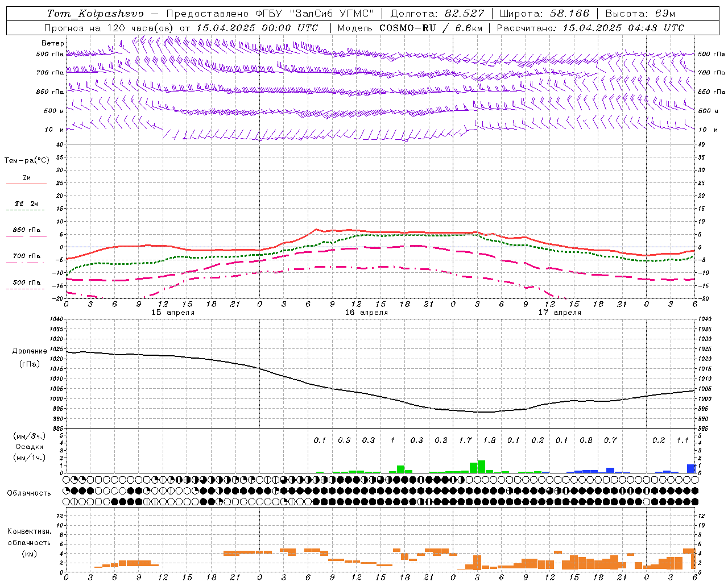Click the green dashed Td 2м legend line
The height and width of the screenshot is (582, 728).
(x=25, y=210)
